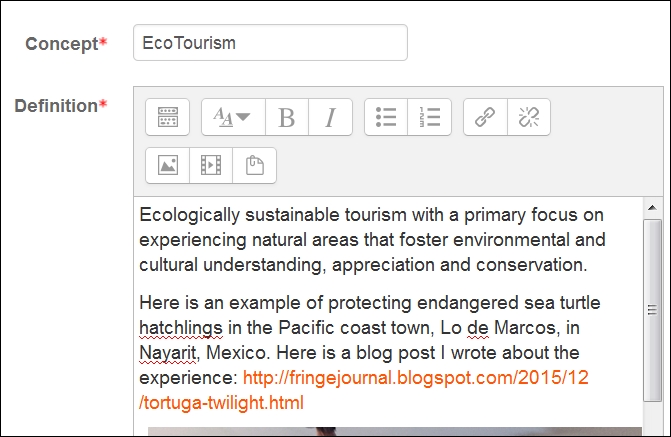
Task: Open the manage files clipboard icon
Action: 255,165
